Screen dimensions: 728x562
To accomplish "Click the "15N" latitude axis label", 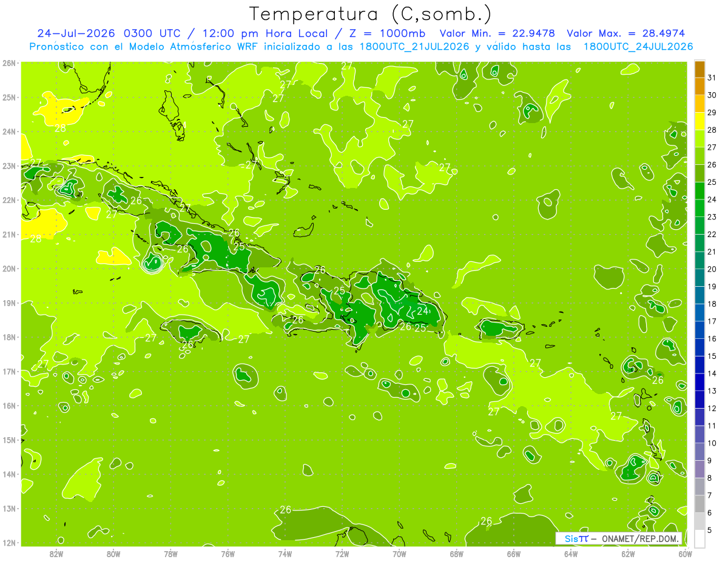I will 9,440.
